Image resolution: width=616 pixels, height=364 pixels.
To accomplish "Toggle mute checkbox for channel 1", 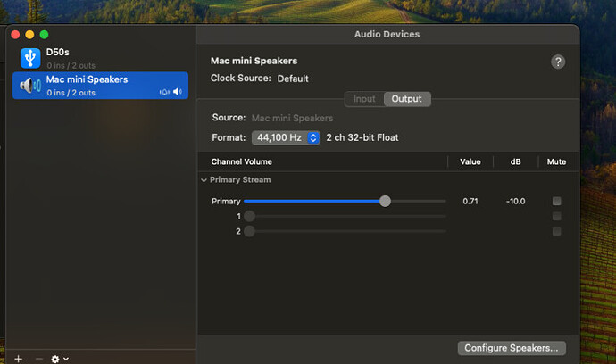I will pyautogui.click(x=556, y=217).
